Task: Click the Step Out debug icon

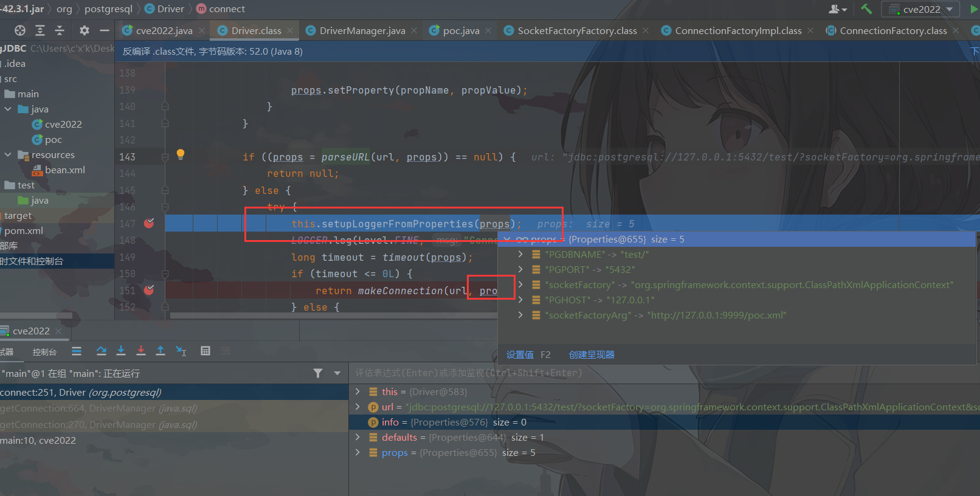Action: 160,351
